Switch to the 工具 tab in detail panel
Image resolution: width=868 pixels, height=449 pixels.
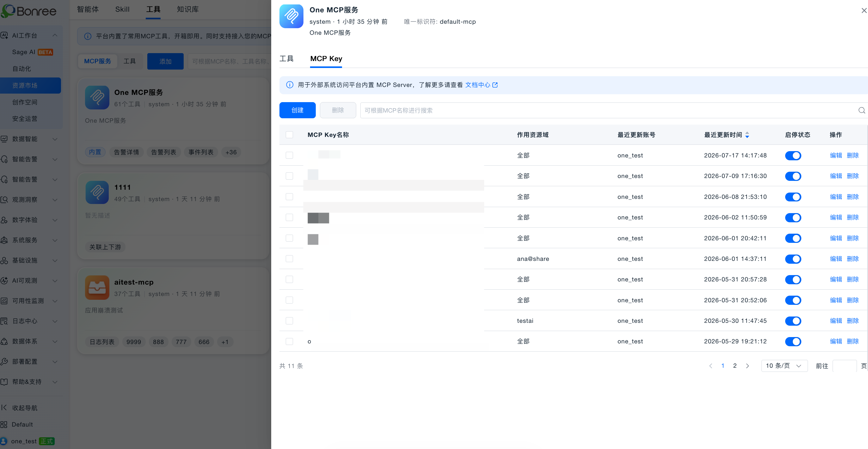[x=286, y=58]
